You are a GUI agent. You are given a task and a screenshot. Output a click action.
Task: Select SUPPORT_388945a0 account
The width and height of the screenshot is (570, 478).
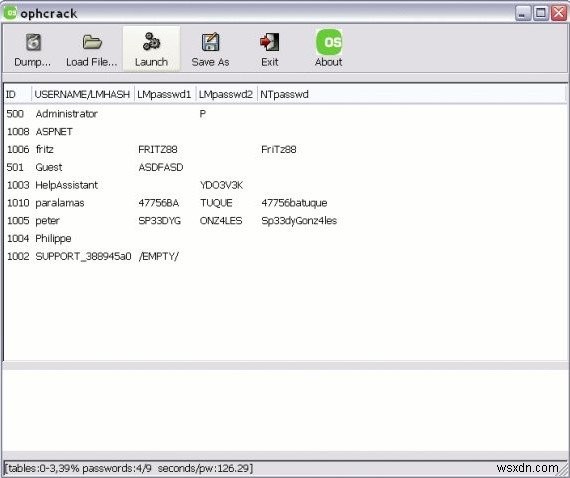coord(83,256)
